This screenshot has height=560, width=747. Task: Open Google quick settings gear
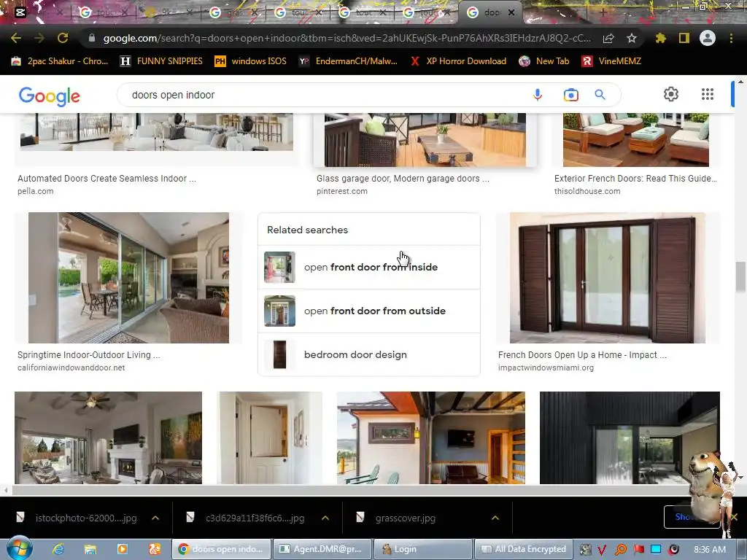click(x=671, y=94)
